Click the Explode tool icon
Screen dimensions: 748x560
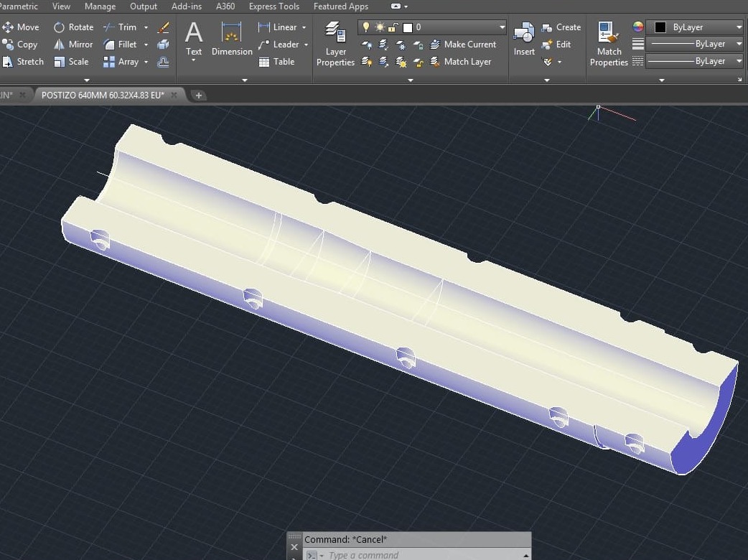[163, 45]
